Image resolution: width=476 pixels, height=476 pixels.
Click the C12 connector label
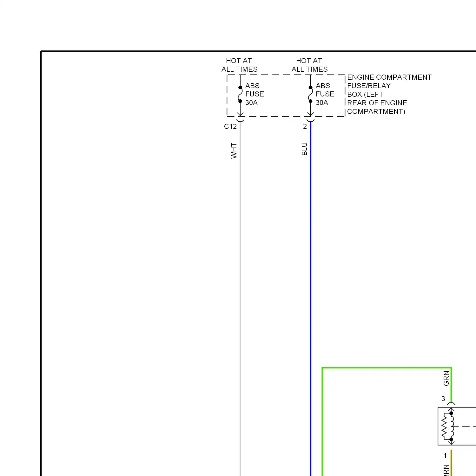[x=230, y=126]
